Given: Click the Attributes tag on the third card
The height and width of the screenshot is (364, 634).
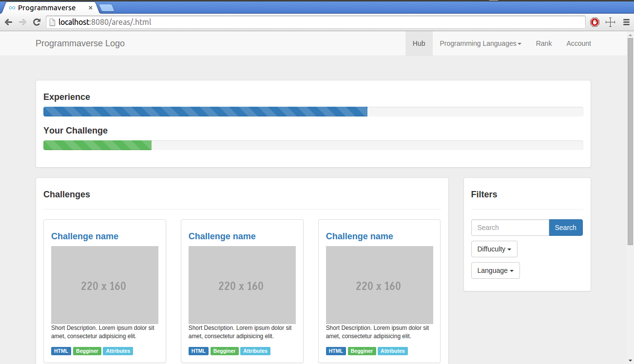Looking at the screenshot, I should point(393,351).
